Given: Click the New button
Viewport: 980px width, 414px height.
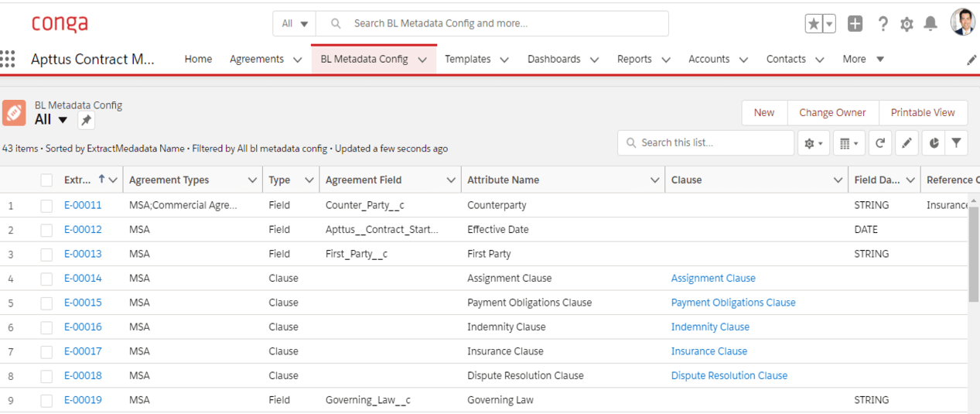Looking at the screenshot, I should point(763,113).
